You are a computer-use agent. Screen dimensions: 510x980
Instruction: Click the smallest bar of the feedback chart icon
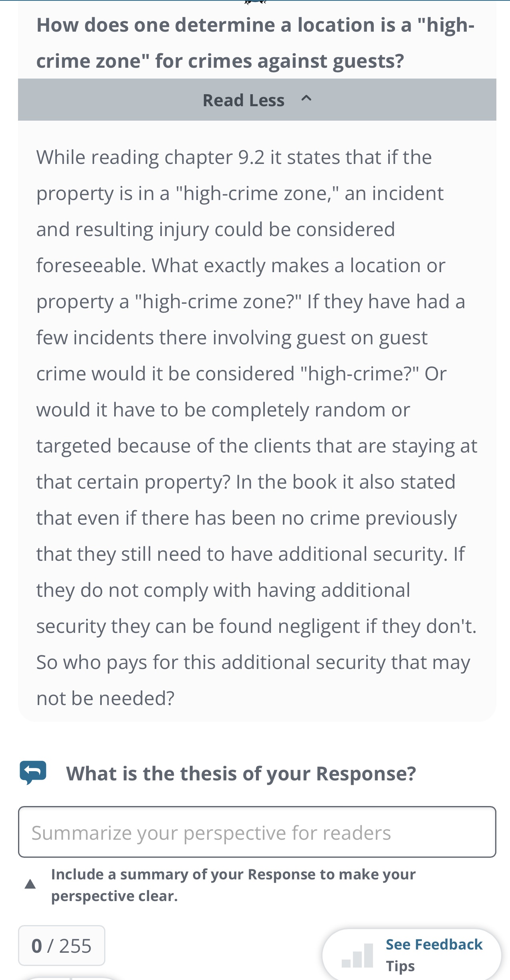pos(346,964)
